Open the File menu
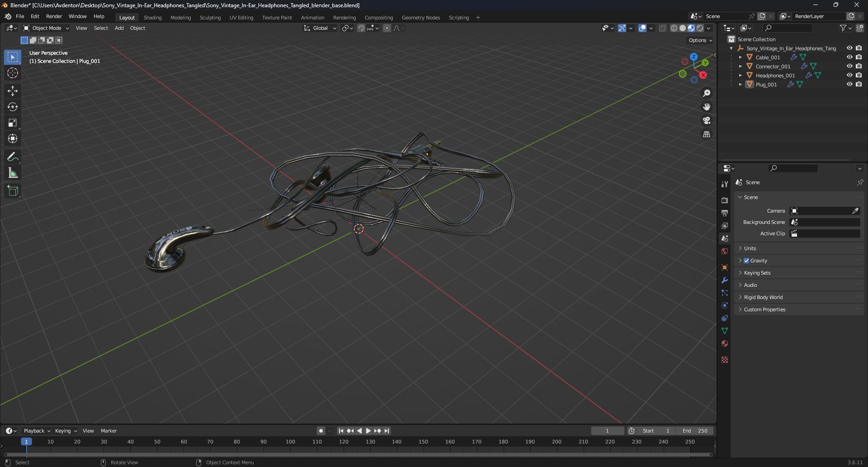Viewport: 868px width, 467px height. tap(20, 16)
